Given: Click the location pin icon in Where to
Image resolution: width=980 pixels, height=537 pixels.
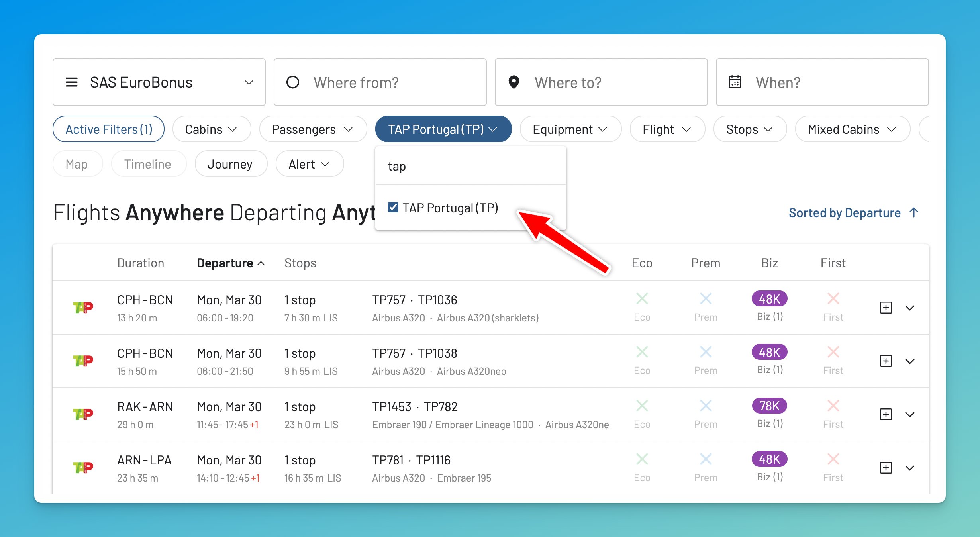Looking at the screenshot, I should coord(514,82).
